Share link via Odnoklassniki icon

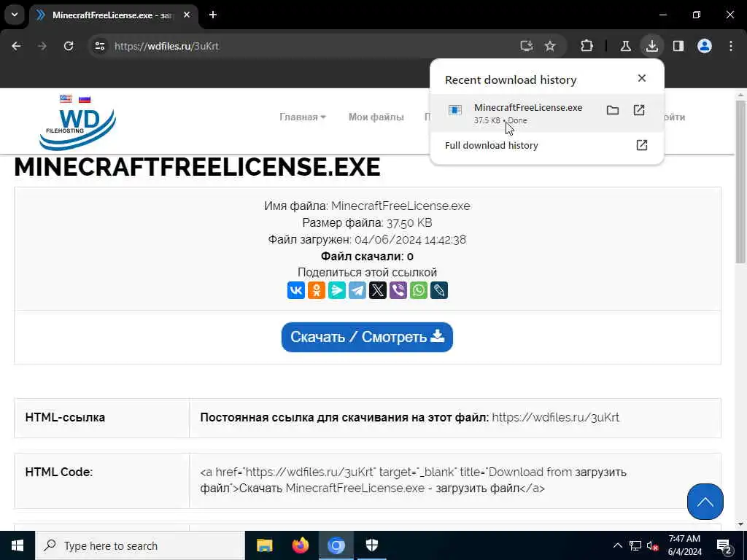tap(317, 290)
